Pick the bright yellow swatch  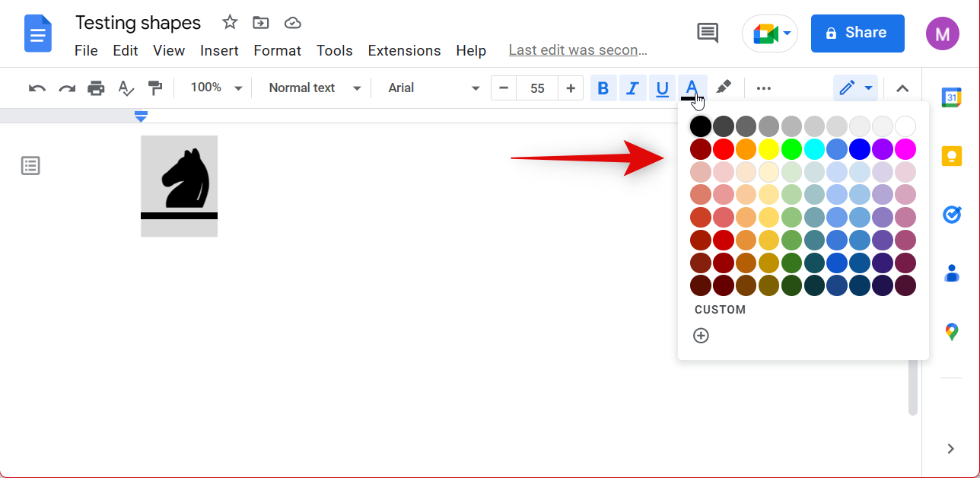[769, 149]
